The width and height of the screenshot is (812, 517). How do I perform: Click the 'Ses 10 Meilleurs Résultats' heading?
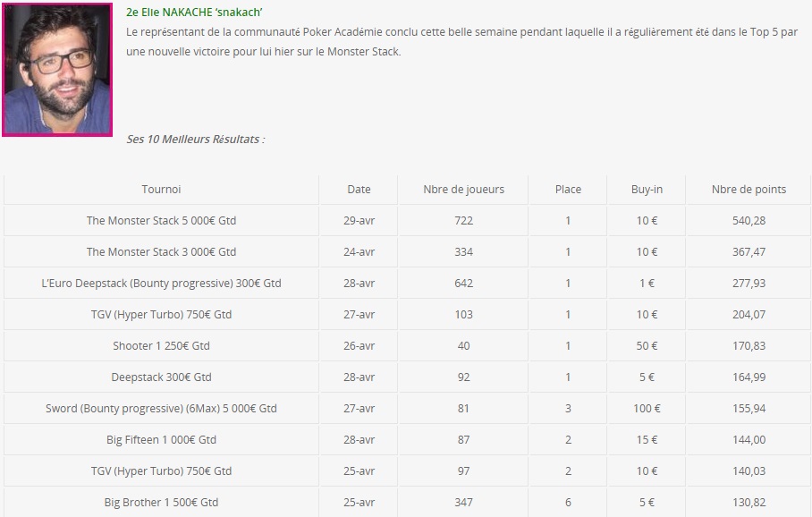coord(196,140)
